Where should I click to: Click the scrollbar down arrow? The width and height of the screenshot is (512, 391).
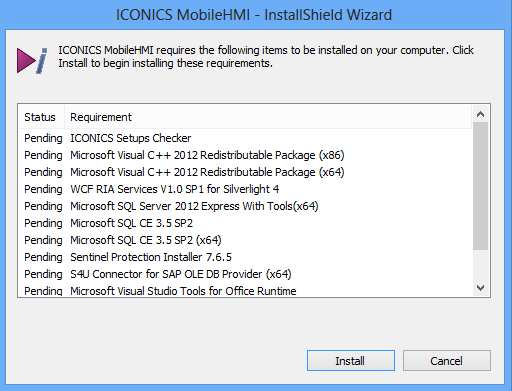480,288
